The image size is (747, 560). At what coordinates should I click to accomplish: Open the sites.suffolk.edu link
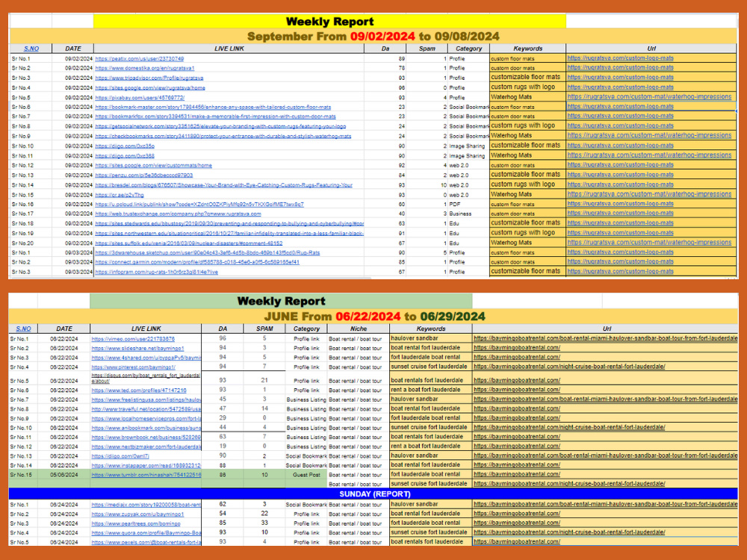coord(189,243)
